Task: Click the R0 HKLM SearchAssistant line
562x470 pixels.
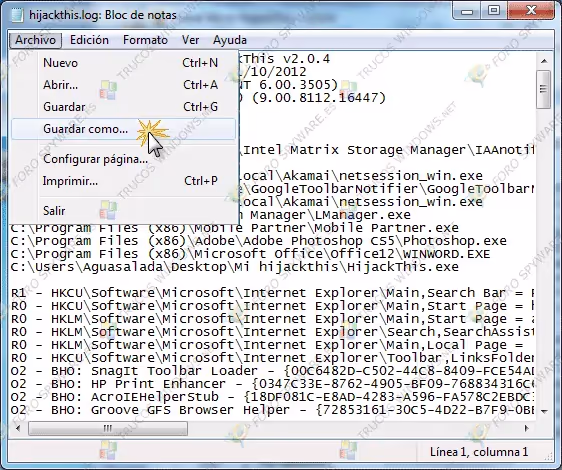Action: [272, 332]
